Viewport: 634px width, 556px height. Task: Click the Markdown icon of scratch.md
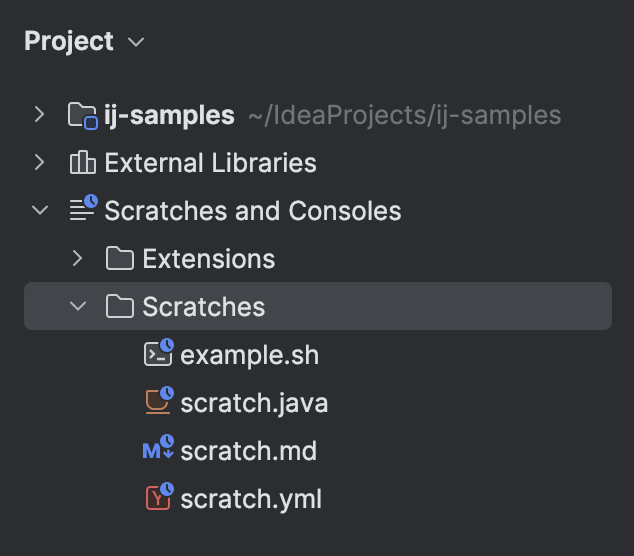[x=158, y=450]
